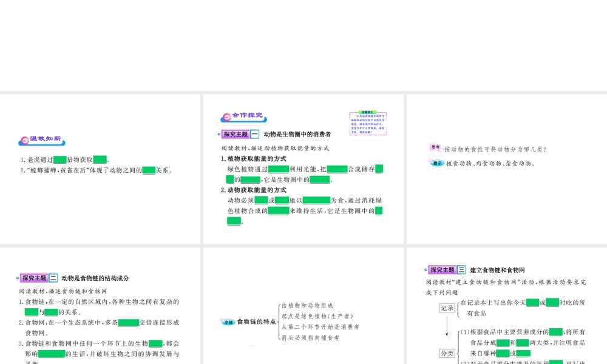This screenshot has height=364, width=607.
Task: Click the 思考 bubble icon
Action: click(x=435, y=147)
